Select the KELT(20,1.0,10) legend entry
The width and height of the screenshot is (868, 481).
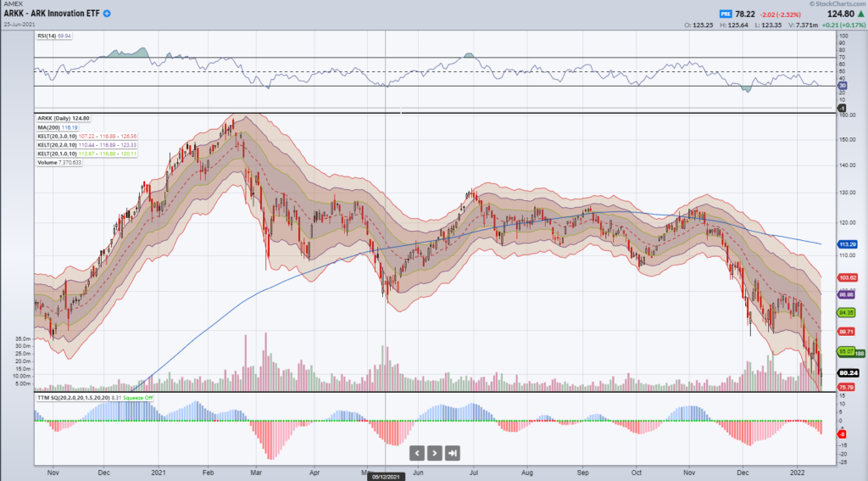87,154
